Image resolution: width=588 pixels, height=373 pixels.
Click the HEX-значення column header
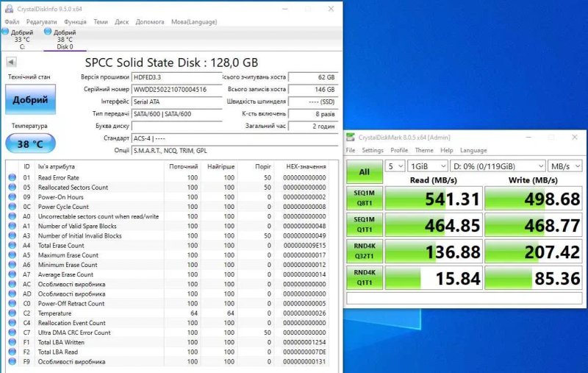coord(306,166)
